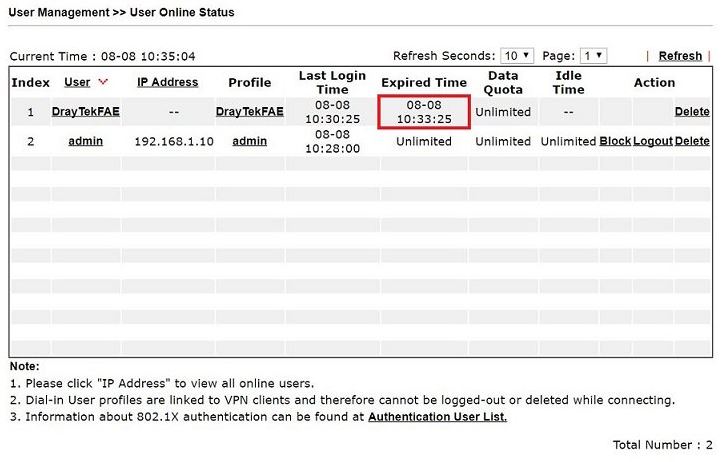Image resolution: width=721 pixels, height=462 pixels.
Task: Open the Authentication User List link
Action: [x=437, y=416]
